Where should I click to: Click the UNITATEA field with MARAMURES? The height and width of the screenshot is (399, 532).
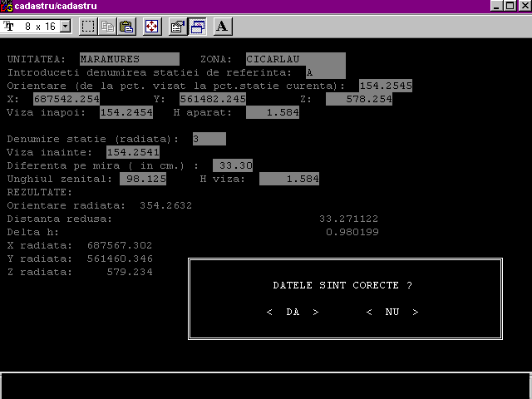click(x=129, y=60)
